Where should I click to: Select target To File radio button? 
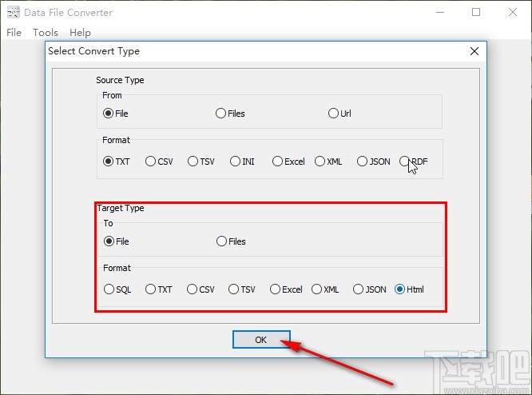(x=117, y=241)
